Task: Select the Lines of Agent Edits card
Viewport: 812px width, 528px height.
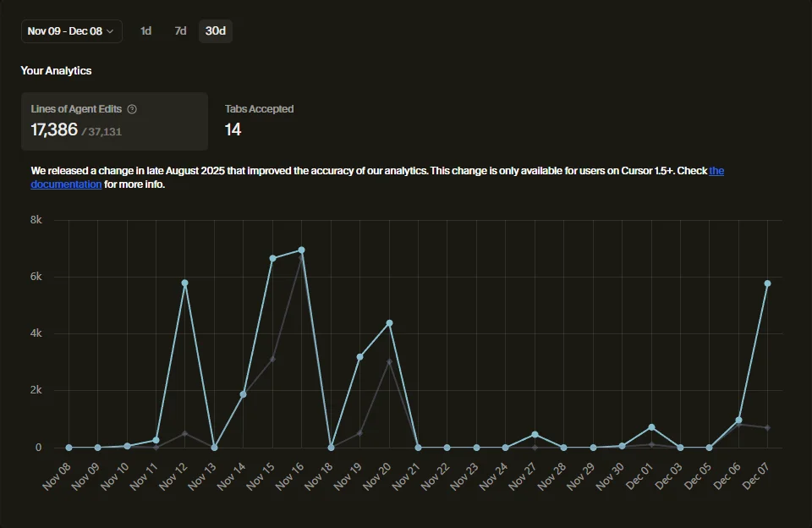Action: coord(114,121)
